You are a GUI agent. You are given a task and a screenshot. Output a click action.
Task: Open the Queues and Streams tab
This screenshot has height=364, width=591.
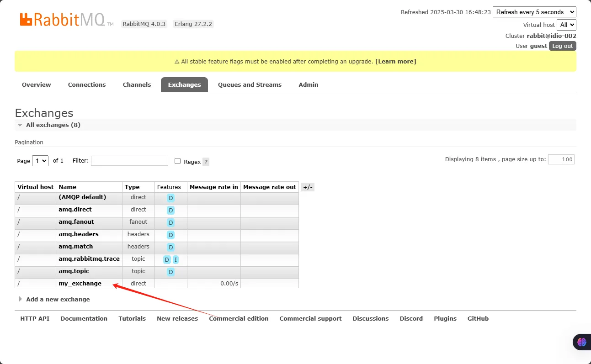[x=250, y=84]
